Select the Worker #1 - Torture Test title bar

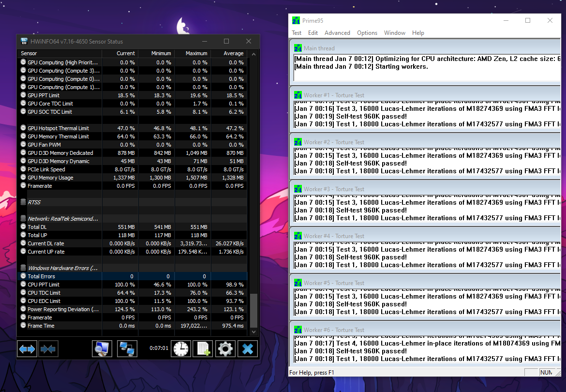pos(425,95)
